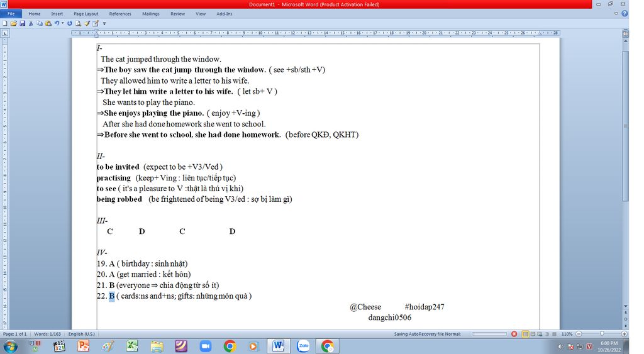Zoom in with the plus button
Image resolution: width=644 pixels, height=354 pixels.
pyautogui.click(x=625, y=334)
